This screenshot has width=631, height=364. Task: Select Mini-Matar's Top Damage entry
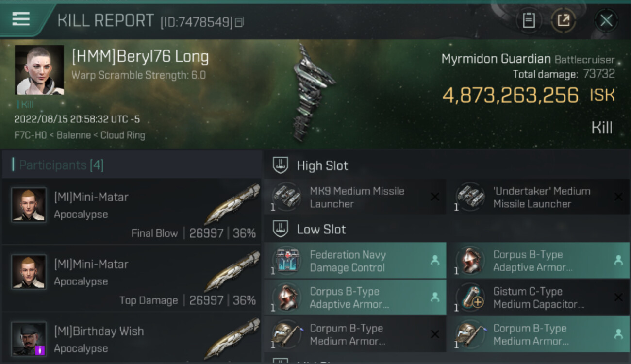pos(132,279)
